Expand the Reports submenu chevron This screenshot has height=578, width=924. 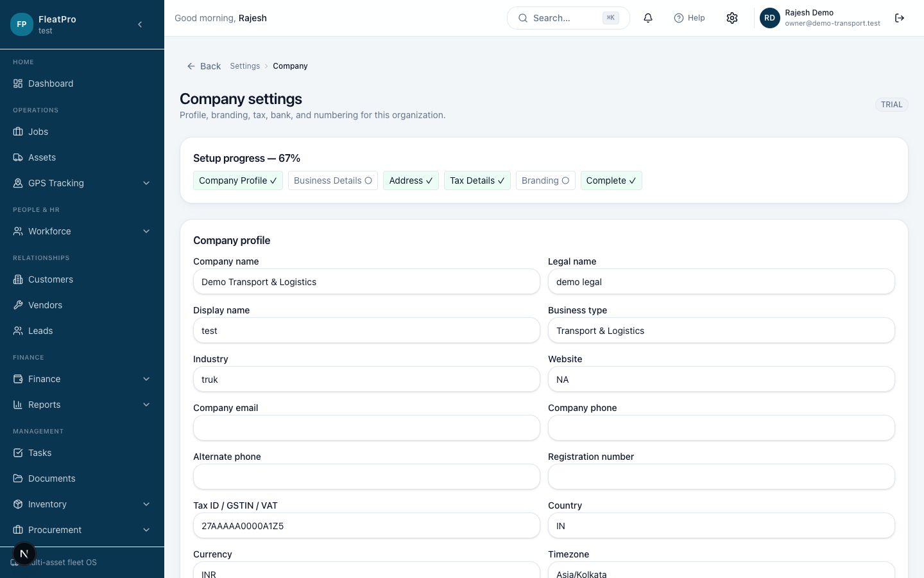[x=146, y=405]
